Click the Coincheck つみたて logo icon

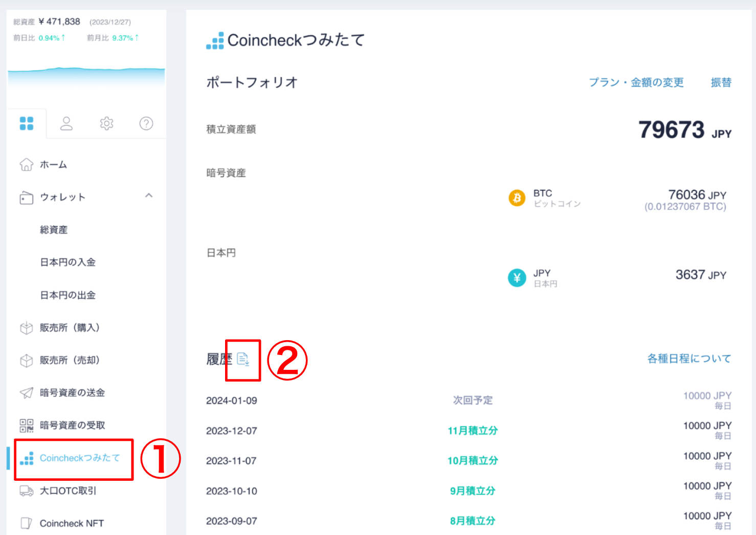tap(215, 41)
